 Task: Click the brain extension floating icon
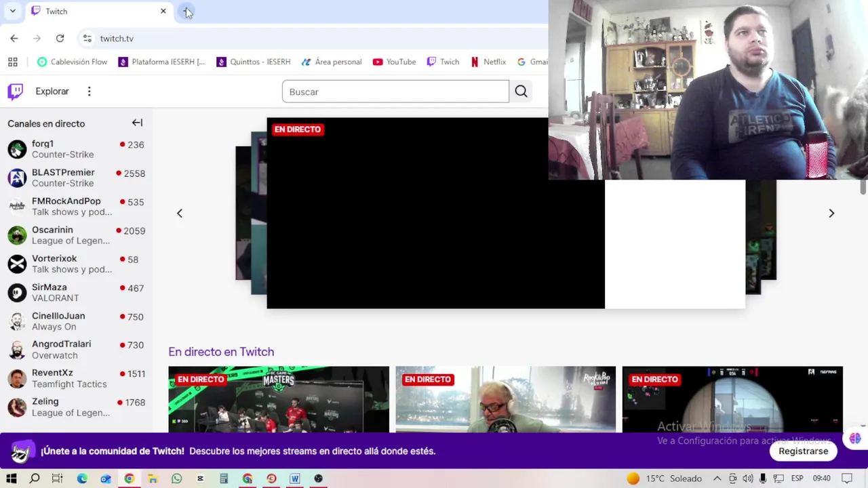pos(855,439)
